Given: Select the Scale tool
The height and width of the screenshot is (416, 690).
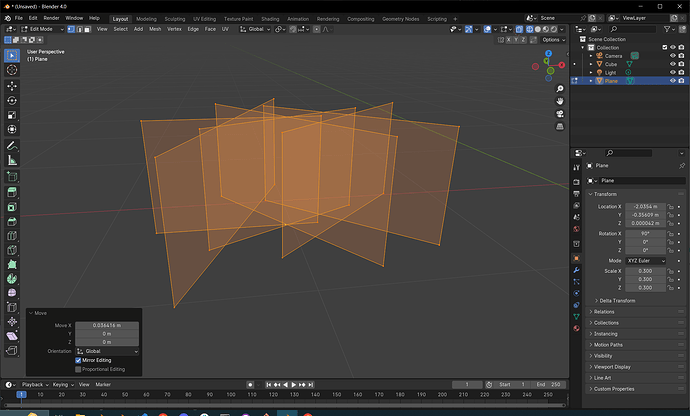Looking at the screenshot, I should (x=12, y=115).
